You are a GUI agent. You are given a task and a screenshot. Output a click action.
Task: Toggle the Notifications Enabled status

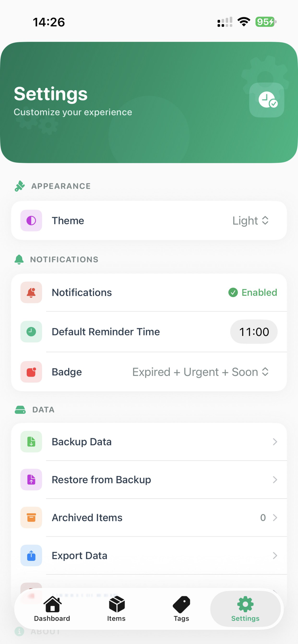tap(253, 292)
